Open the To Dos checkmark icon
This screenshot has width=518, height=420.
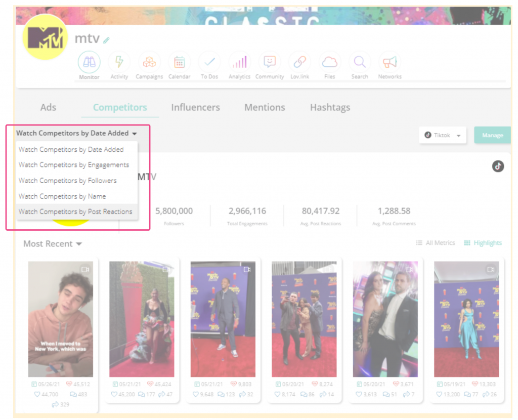tap(209, 62)
